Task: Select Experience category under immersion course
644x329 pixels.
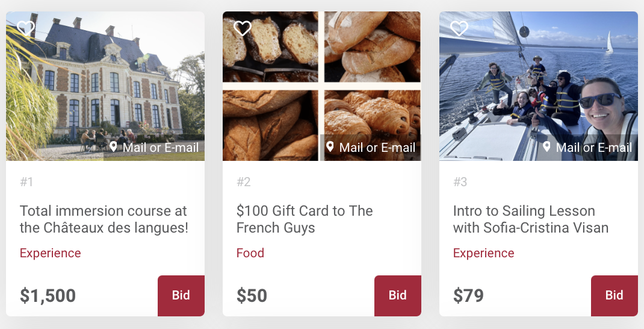Action: [x=51, y=253]
